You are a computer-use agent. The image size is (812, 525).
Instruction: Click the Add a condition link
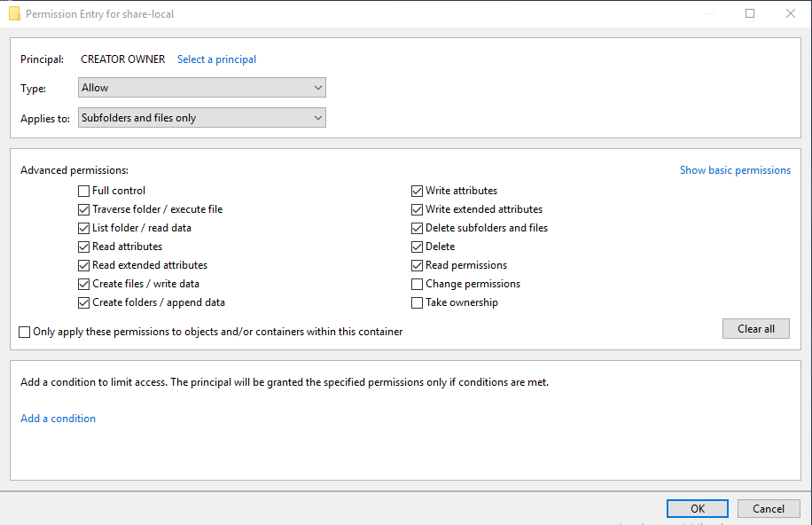pyautogui.click(x=58, y=419)
